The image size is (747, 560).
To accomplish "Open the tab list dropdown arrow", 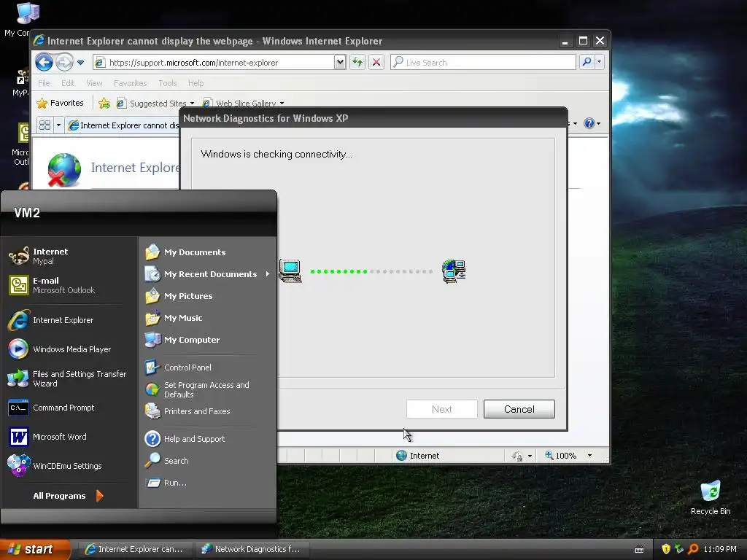I will [x=58, y=125].
